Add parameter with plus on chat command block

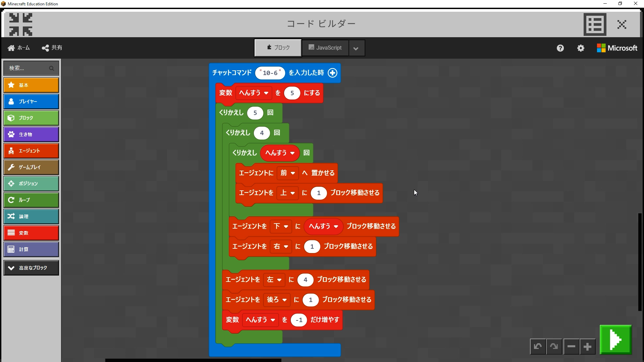pyautogui.click(x=332, y=73)
